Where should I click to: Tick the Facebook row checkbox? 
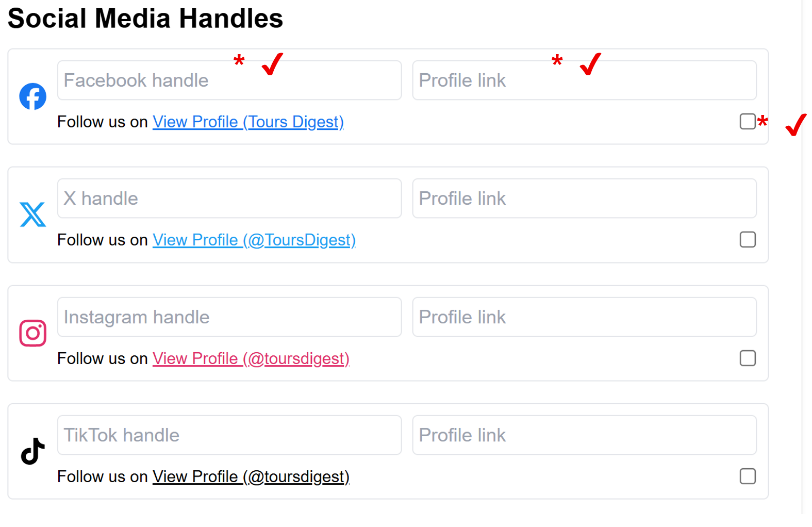tap(747, 122)
